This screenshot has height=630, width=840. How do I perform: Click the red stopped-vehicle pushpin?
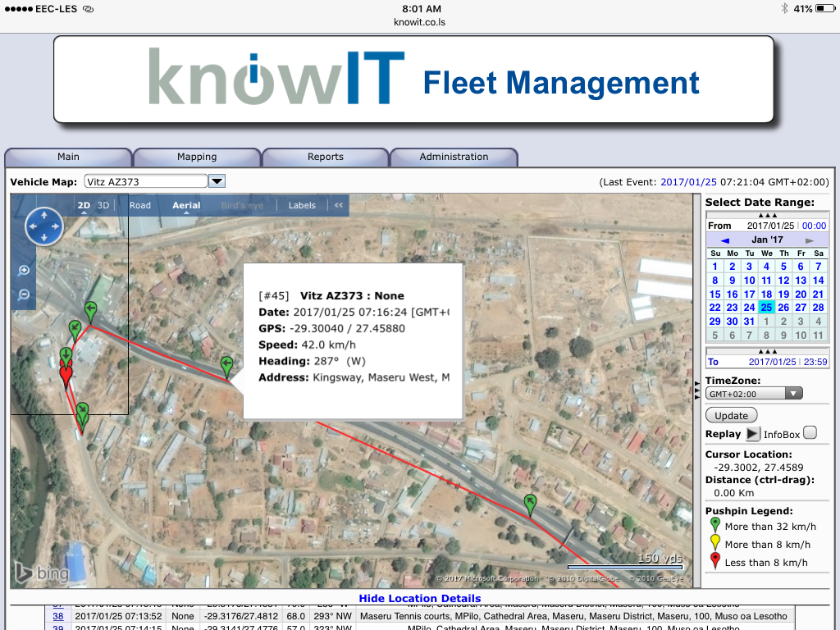click(x=66, y=376)
